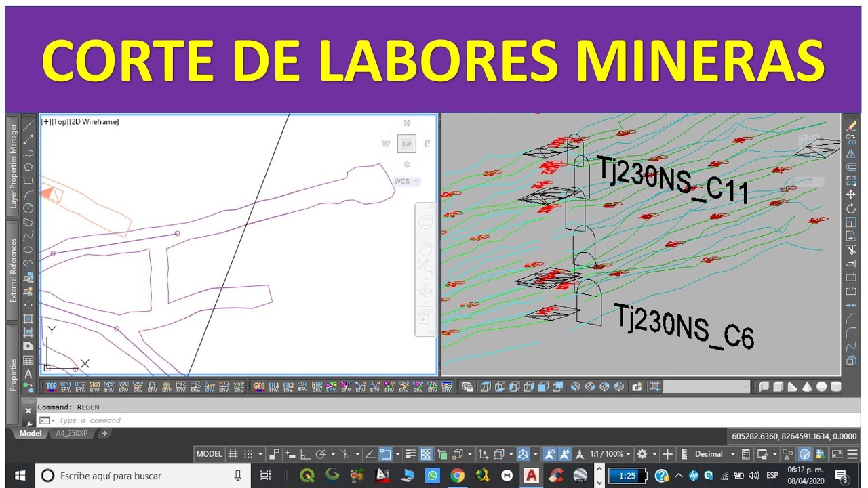Toggle ortho mode in status bar
This screenshot has width=868, height=488.
(x=304, y=453)
